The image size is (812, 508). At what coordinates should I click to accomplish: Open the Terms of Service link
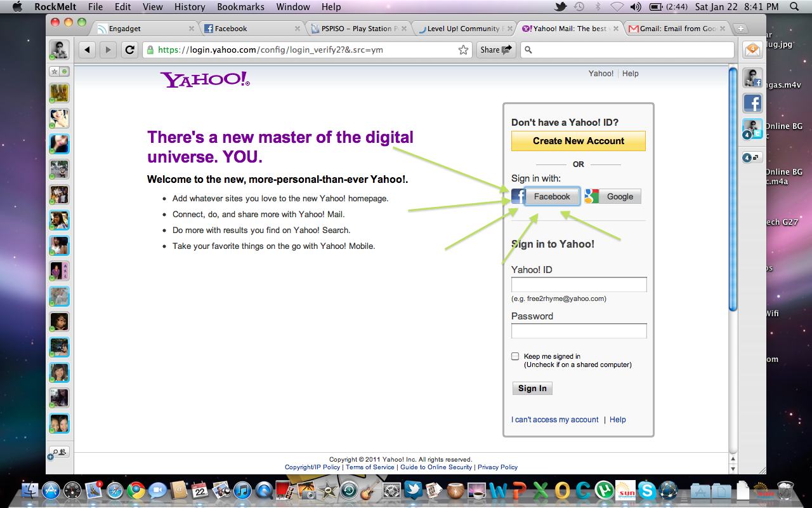coord(370,467)
